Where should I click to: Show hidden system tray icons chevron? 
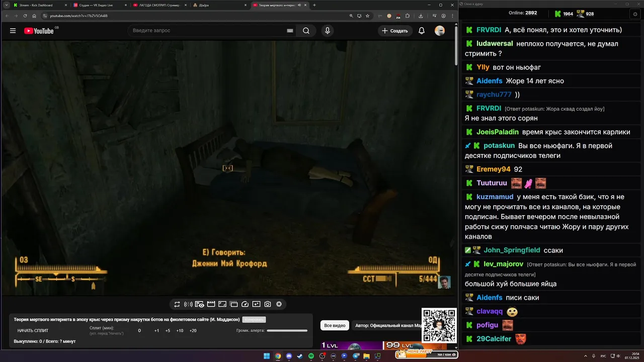click(x=585, y=356)
